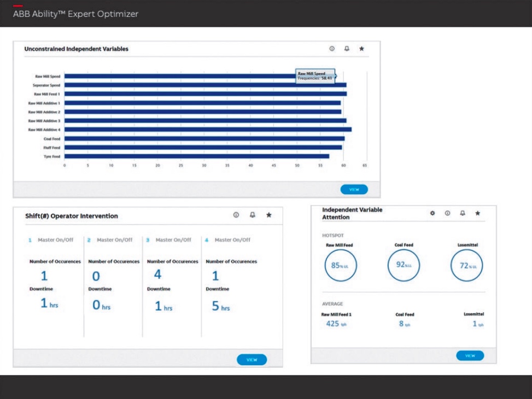
Task: Click the 'Shift(#) Operator Intervention' panel title
Action: (72, 216)
